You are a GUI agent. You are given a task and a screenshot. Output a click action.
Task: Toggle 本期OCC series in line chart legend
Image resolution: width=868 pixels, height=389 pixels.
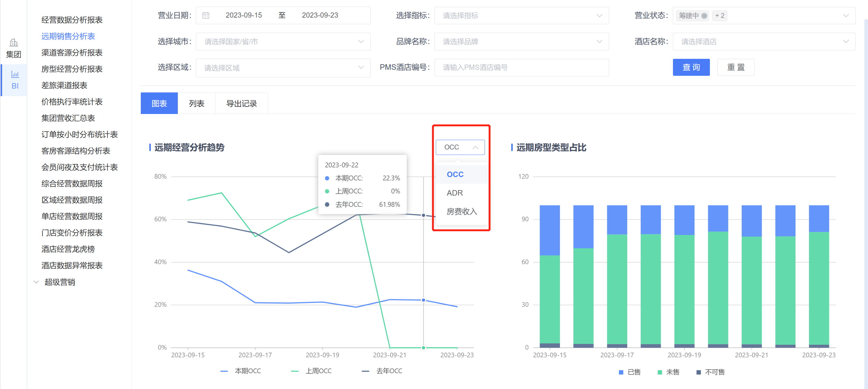click(x=240, y=371)
